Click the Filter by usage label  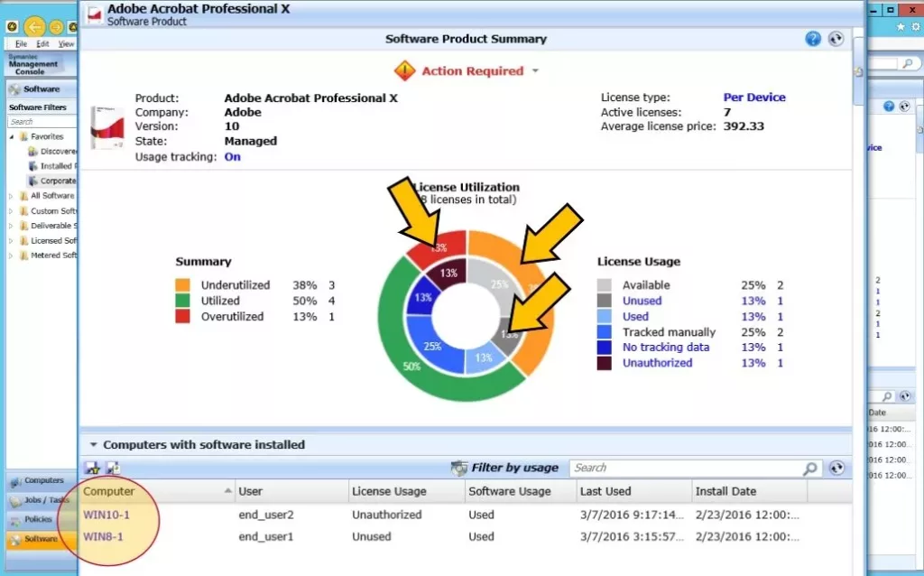click(x=514, y=468)
